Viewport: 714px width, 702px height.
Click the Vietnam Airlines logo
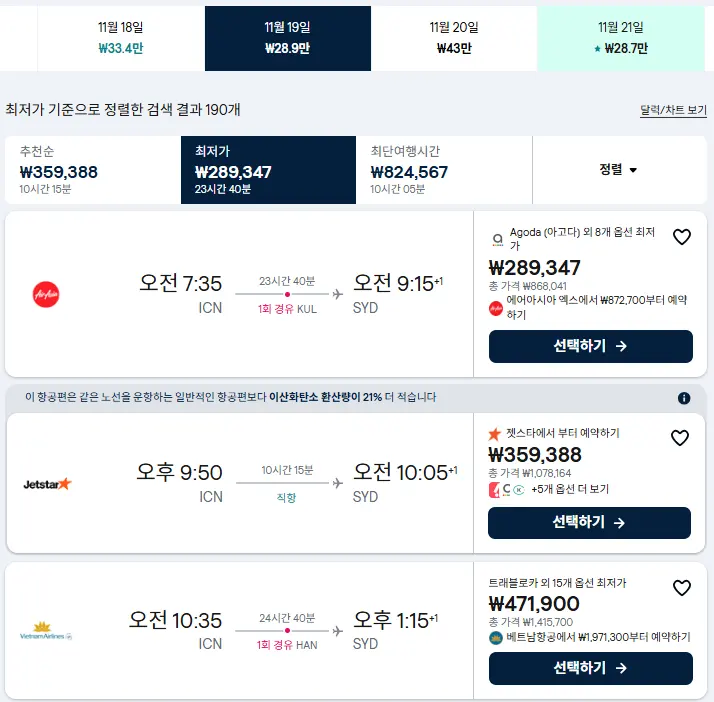pyautogui.click(x=46, y=631)
